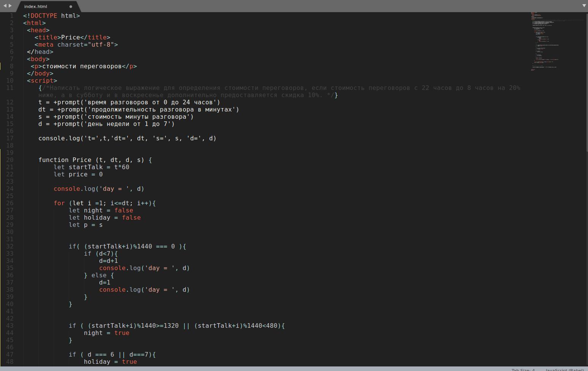Click the prompt line 'продолжительность разговора в минутах'
The image size is (588, 371).
click(139, 109)
